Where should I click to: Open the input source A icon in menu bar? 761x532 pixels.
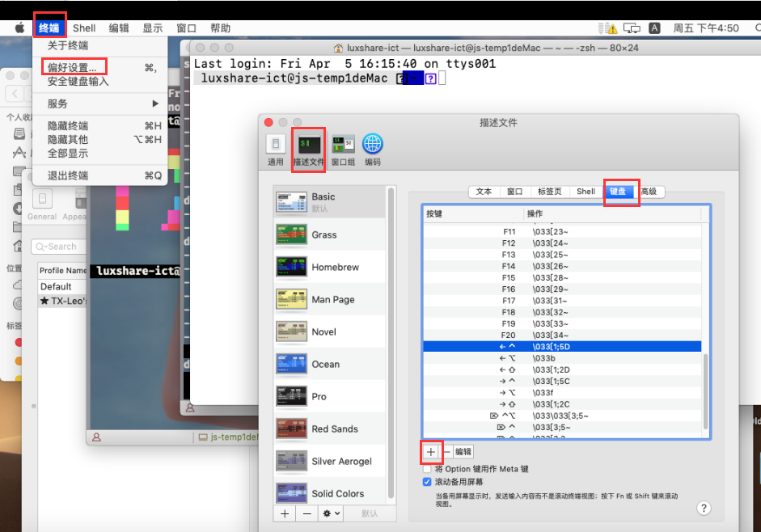655,28
